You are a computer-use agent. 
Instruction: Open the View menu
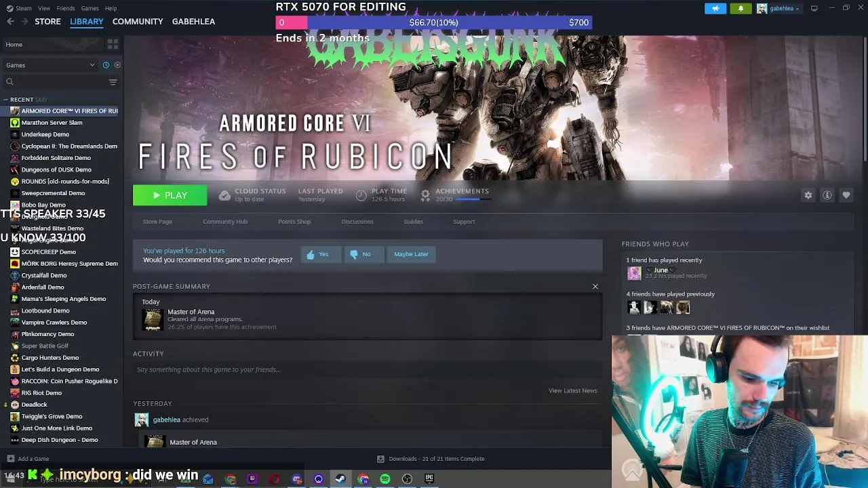pyautogui.click(x=44, y=8)
